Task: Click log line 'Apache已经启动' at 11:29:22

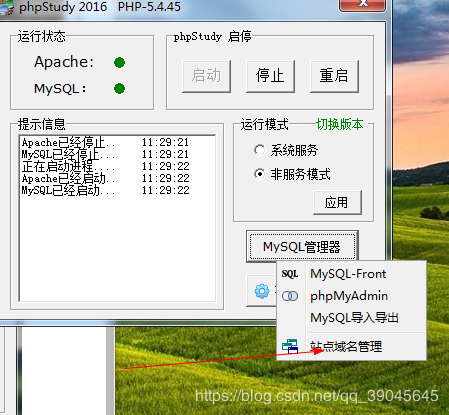Action: click(x=105, y=178)
